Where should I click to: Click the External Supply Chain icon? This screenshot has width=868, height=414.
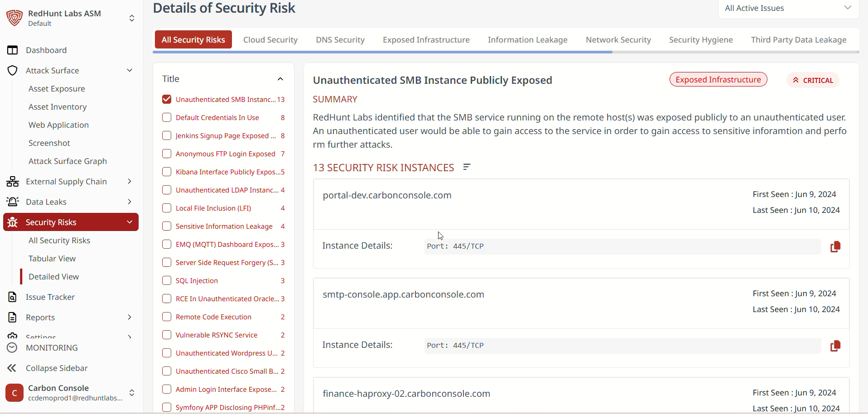(13, 182)
